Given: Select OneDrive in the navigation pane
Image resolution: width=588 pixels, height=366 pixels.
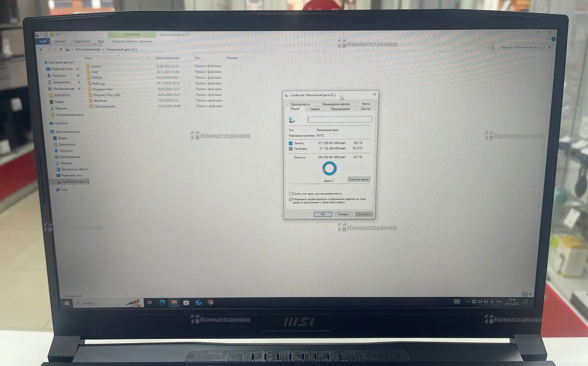Looking at the screenshot, I should click(x=61, y=123).
